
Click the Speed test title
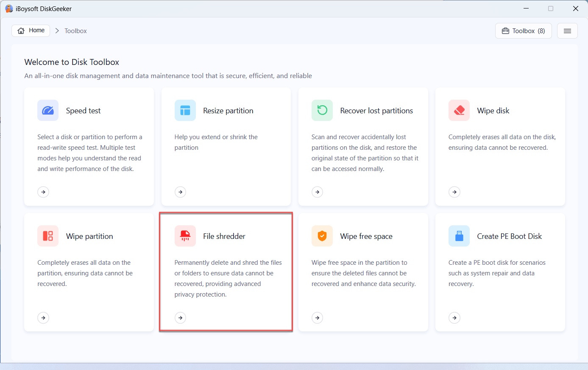[x=84, y=111]
